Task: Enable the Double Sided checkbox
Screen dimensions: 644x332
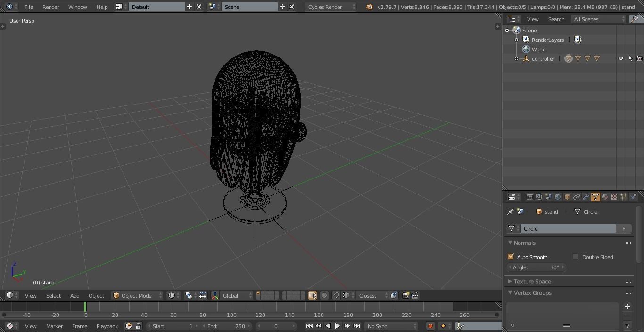Action: coord(576,257)
